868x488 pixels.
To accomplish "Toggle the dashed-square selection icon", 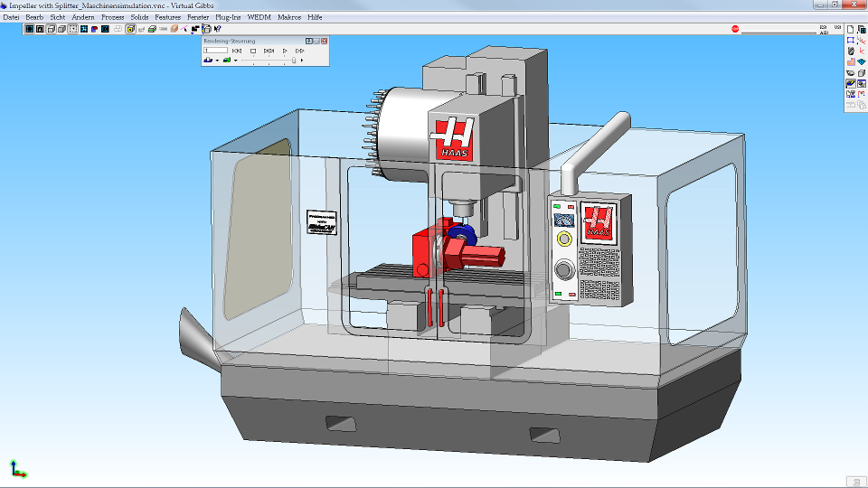I will click(x=73, y=29).
